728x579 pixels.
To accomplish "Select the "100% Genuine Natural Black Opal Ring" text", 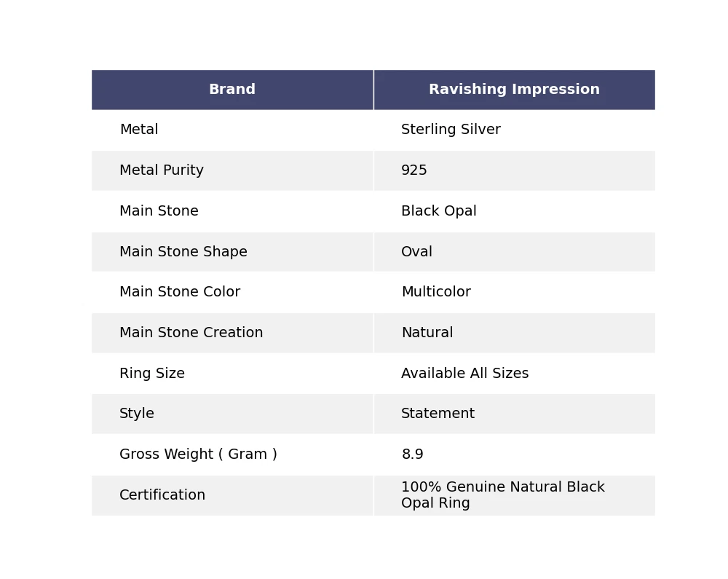I will point(502,495).
